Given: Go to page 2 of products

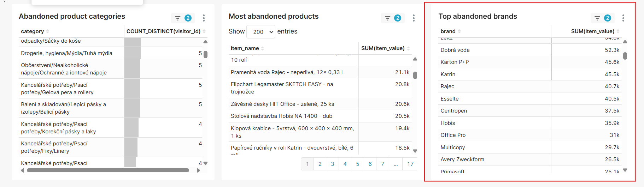Looking at the screenshot, I should (x=320, y=164).
